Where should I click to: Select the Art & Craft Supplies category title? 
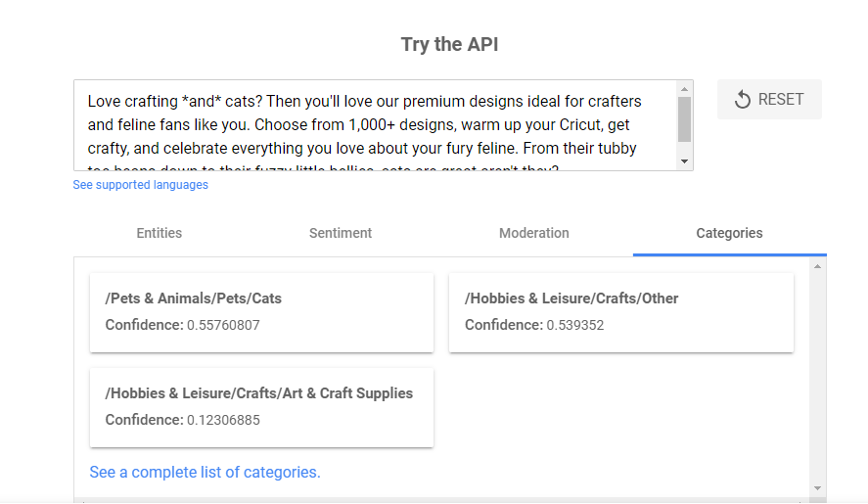tap(259, 393)
